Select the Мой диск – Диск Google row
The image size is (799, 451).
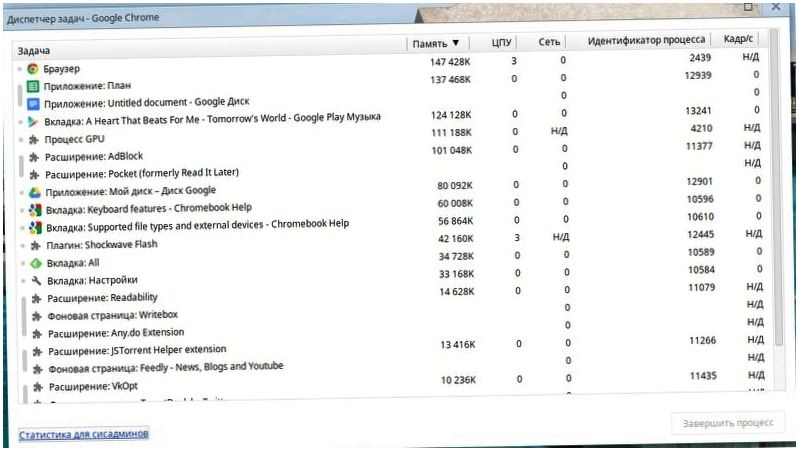click(390, 188)
